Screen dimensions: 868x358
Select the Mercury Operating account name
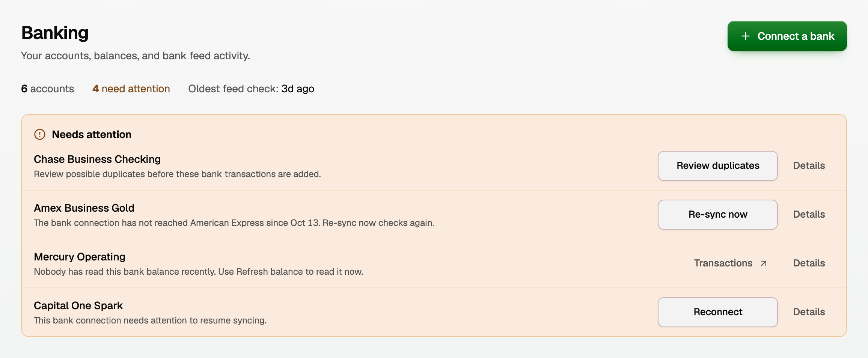point(80,257)
